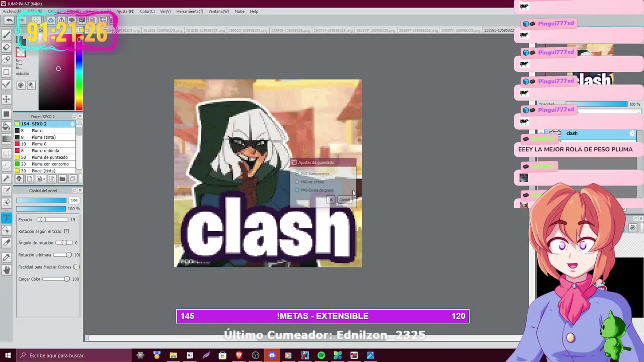Adjust the Rotación arbitraria slider

(63, 255)
